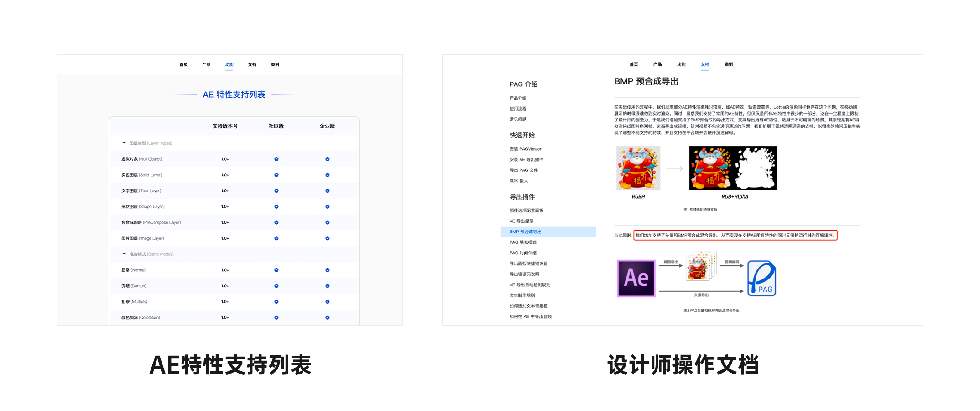This screenshot has height=411, width=980.
Task: Open the RGBA mouse illustration image
Action: (638, 168)
